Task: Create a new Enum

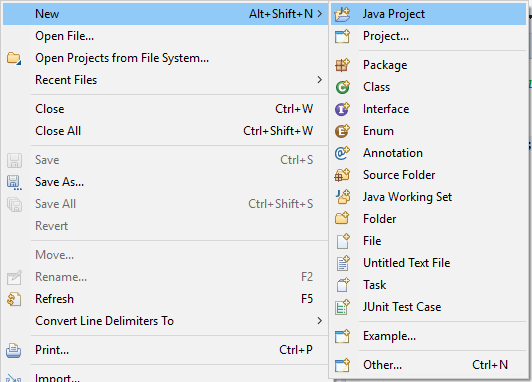Action: pyautogui.click(x=429, y=131)
